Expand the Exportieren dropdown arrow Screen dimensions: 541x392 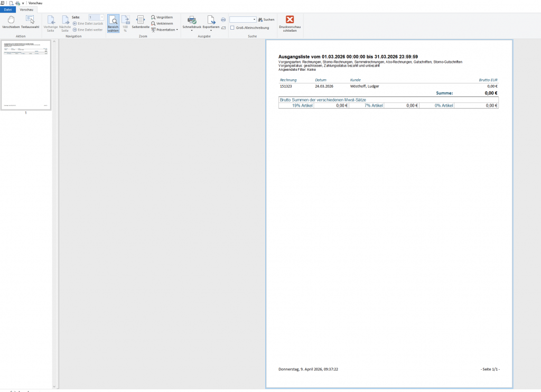pyautogui.click(x=211, y=31)
